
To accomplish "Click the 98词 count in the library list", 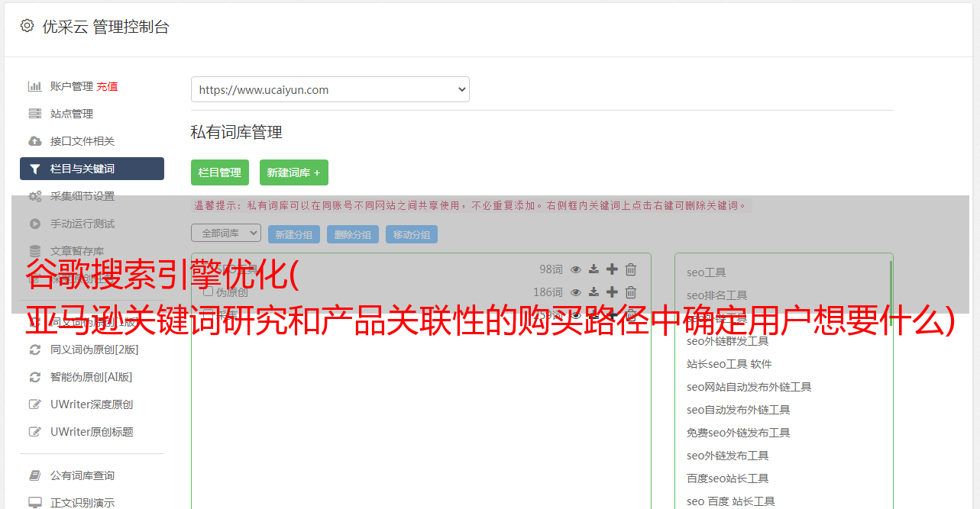I will click(x=551, y=269).
